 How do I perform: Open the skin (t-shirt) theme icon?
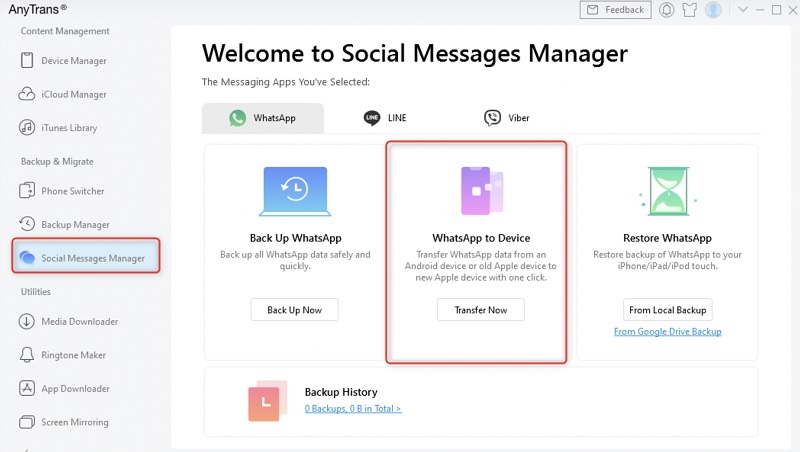(x=690, y=10)
